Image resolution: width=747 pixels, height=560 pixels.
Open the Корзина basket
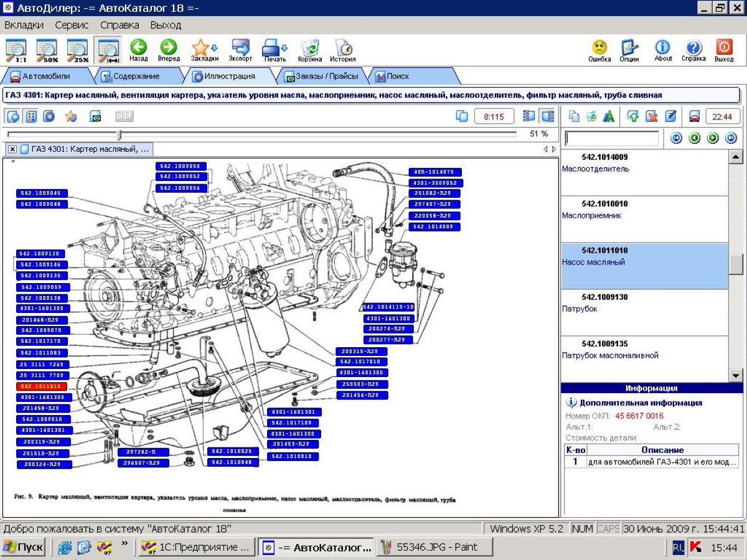[310, 50]
